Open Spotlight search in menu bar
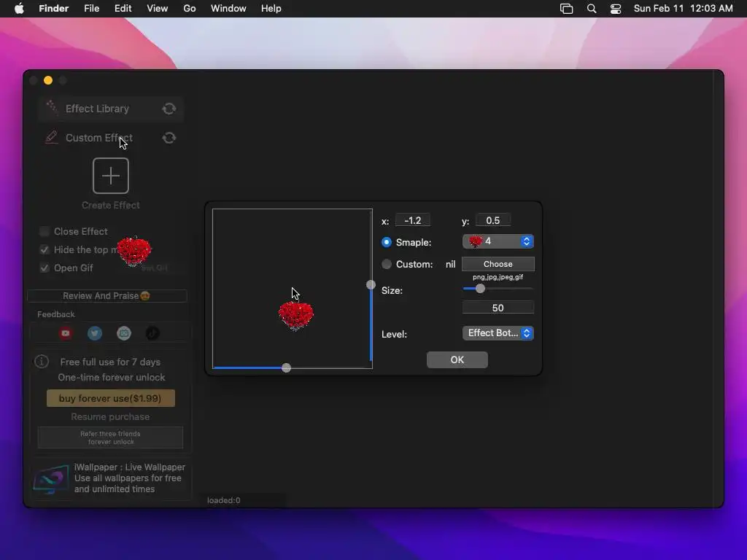 pyautogui.click(x=591, y=9)
